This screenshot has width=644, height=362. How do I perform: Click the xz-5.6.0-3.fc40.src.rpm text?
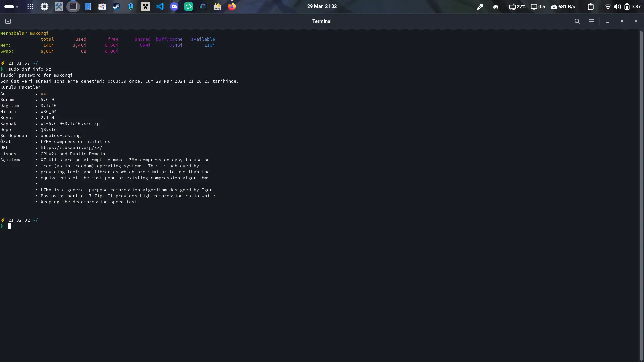pyautogui.click(x=71, y=124)
